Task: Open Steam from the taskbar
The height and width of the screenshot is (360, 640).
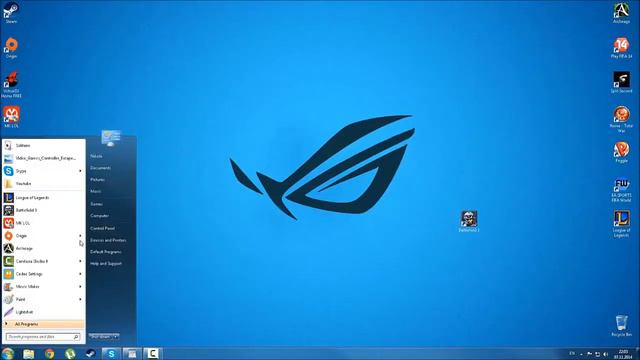Action: (90, 353)
